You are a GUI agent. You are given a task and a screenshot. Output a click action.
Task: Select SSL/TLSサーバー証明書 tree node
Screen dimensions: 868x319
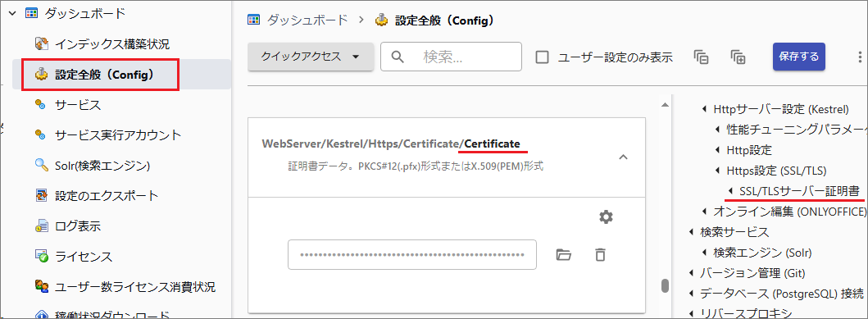tap(799, 191)
